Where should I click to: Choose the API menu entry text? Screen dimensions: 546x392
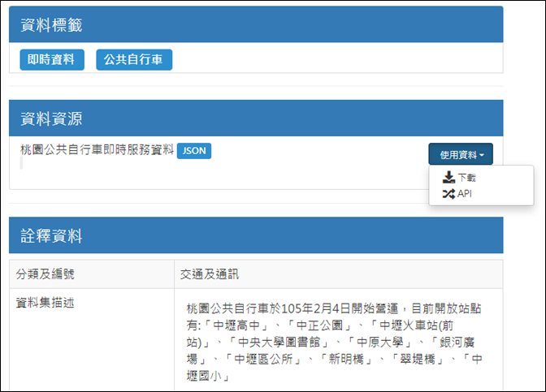(465, 194)
